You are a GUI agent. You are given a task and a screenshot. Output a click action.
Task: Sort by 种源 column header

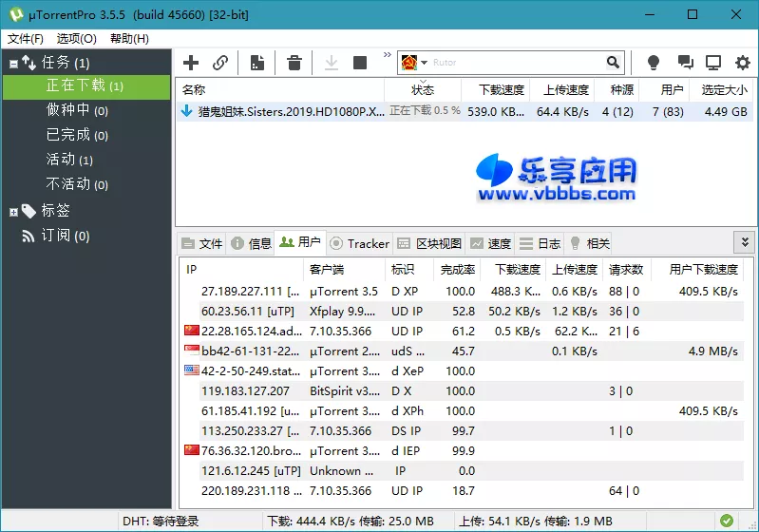617,90
